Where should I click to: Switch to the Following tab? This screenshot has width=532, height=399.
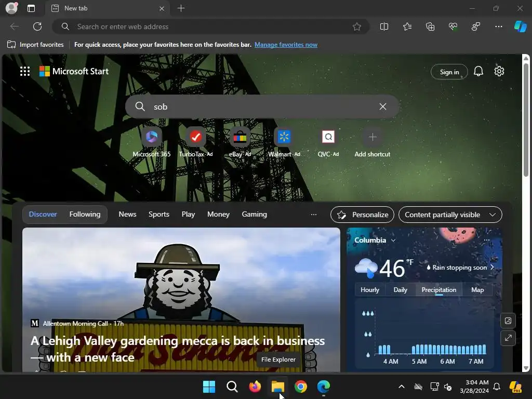point(85,214)
